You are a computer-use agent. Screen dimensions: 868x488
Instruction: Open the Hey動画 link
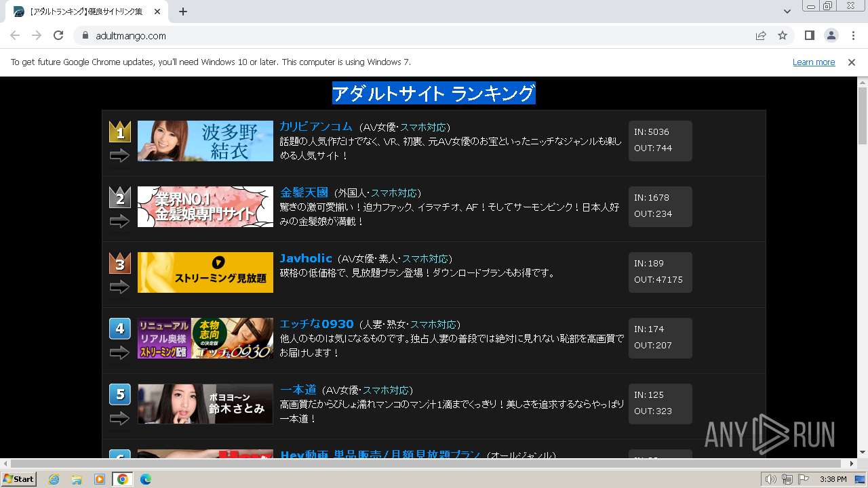click(380, 455)
